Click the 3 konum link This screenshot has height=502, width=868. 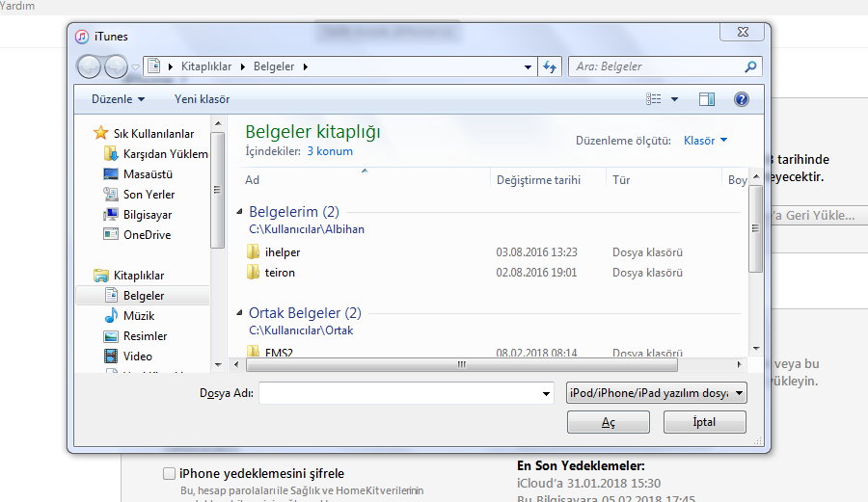click(x=330, y=151)
